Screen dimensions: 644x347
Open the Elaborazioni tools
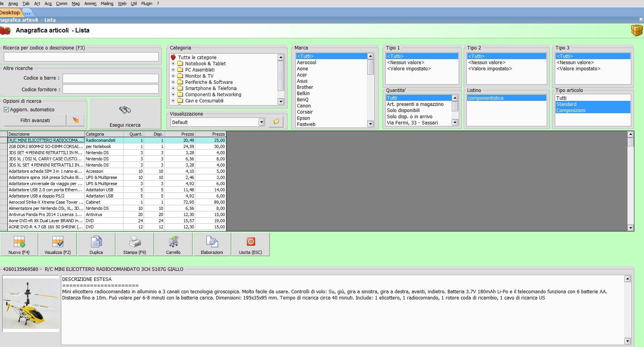coord(212,245)
